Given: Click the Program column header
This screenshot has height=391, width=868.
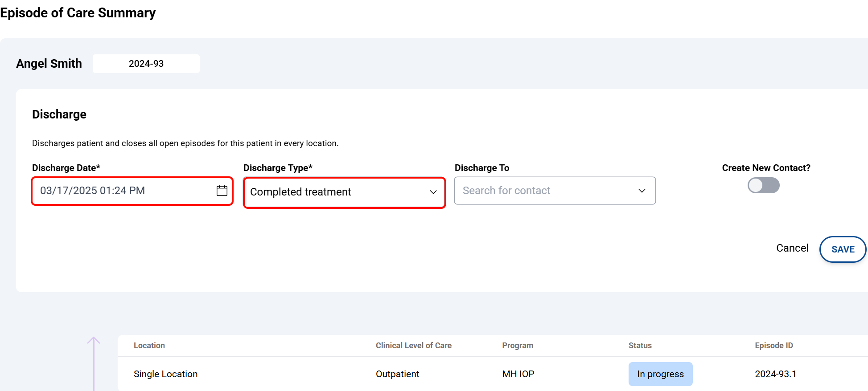Looking at the screenshot, I should [x=517, y=346].
